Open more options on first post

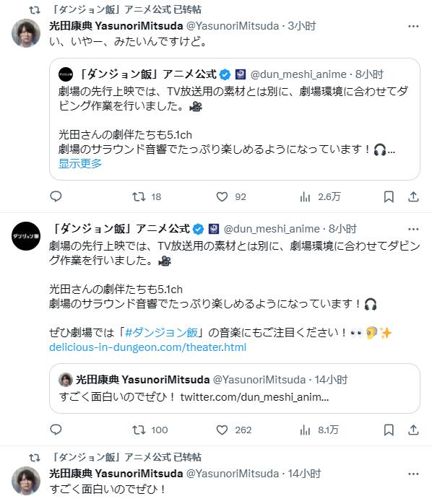(x=413, y=26)
